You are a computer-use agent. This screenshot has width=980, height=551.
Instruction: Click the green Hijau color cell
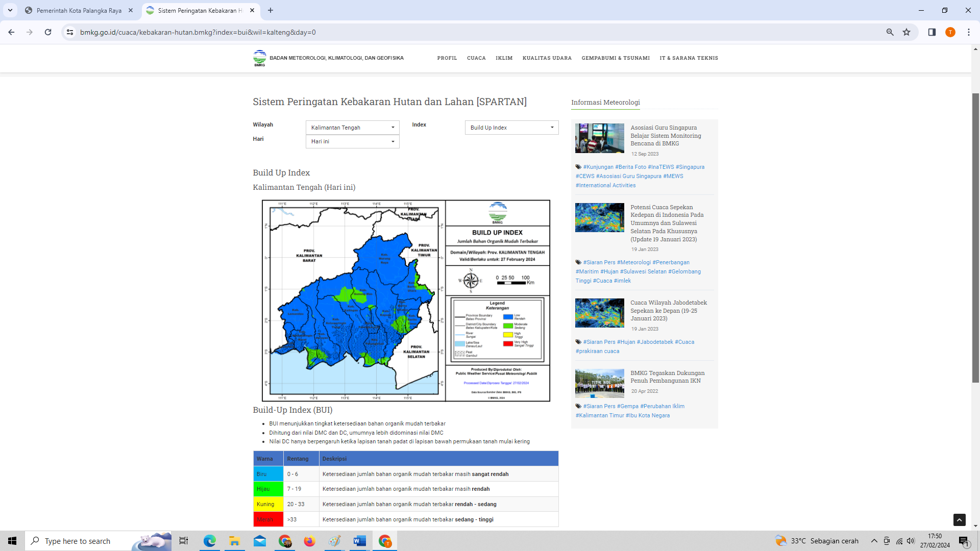pyautogui.click(x=268, y=489)
